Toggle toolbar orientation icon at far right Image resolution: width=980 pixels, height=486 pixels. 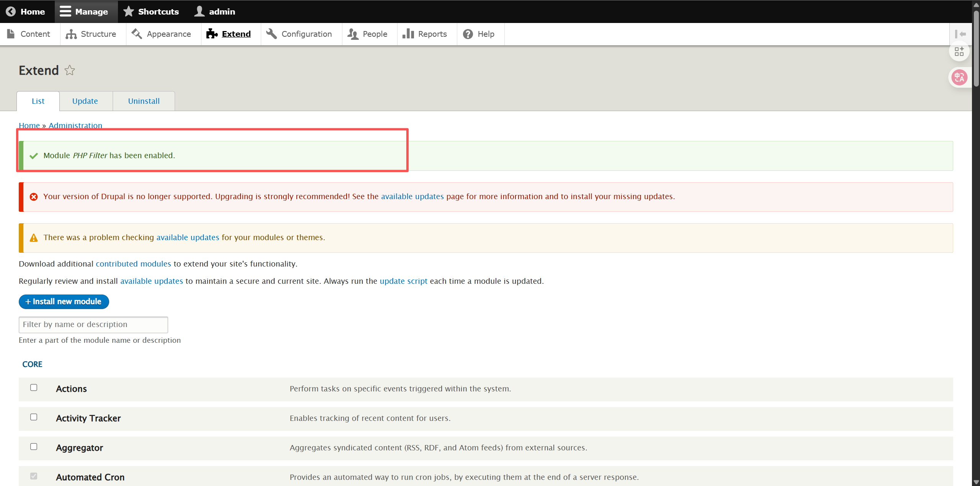[960, 34]
